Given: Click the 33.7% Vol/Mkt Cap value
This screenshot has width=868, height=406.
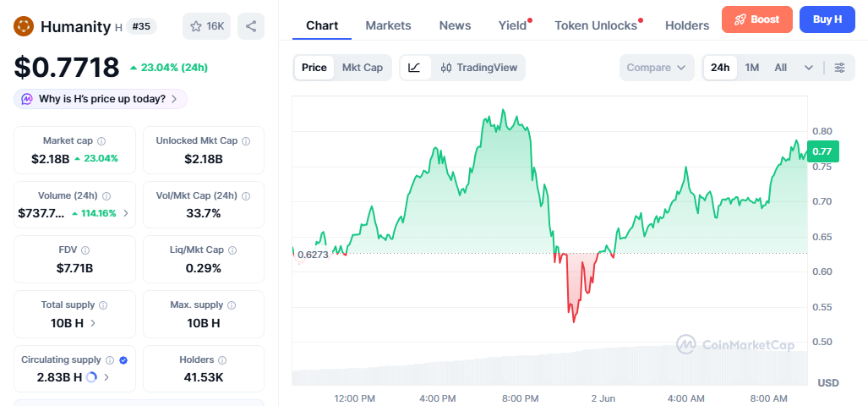Looking at the screenshot, I should click(203, 213).
